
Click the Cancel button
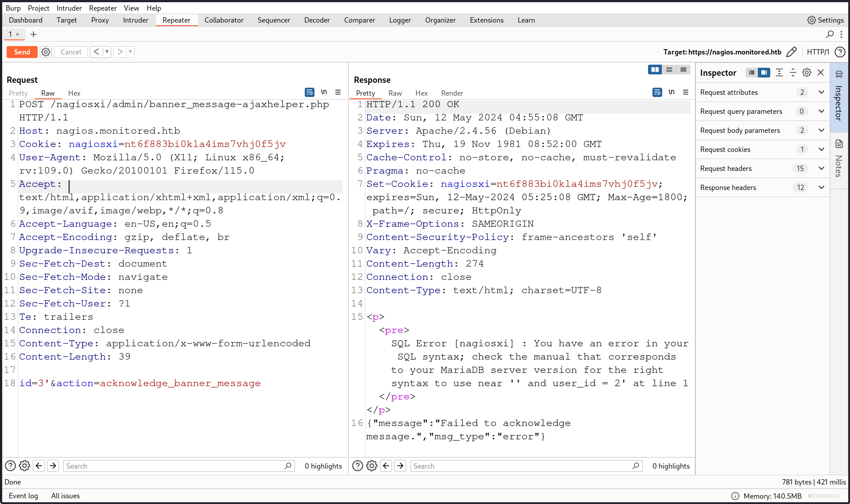pos(71,52)
